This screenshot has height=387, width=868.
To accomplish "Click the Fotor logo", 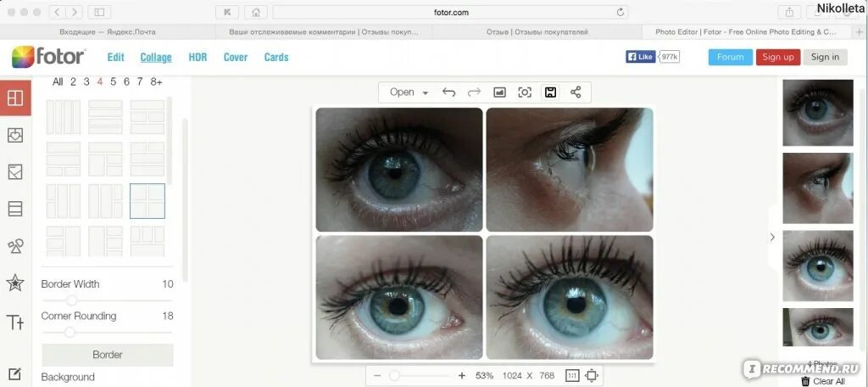I will [x=48, y=57].
